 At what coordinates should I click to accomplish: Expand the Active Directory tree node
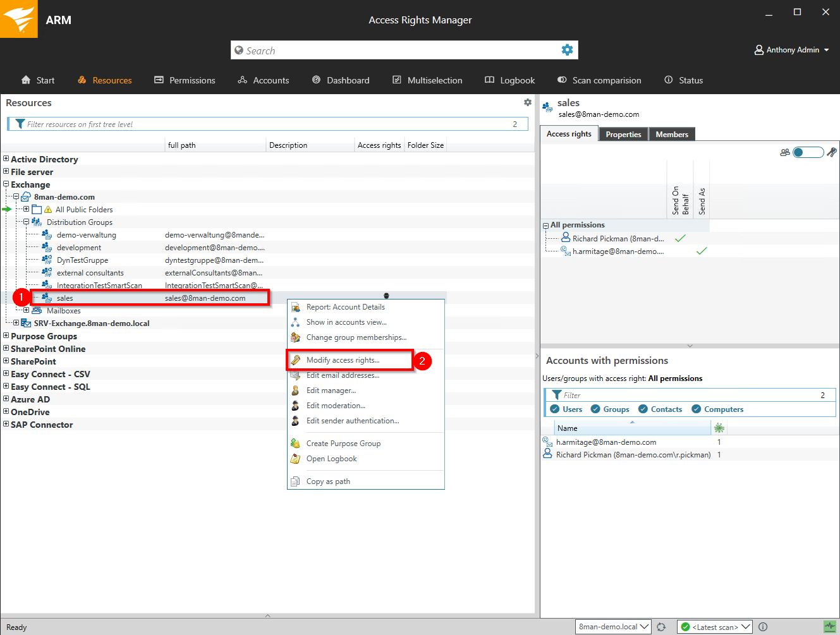point(6,159)
